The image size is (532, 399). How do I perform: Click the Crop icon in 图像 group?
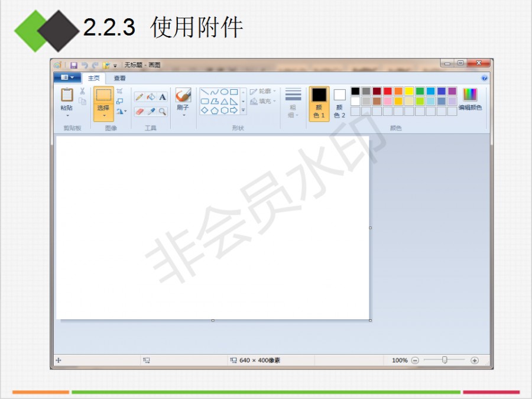click(119, 92)
